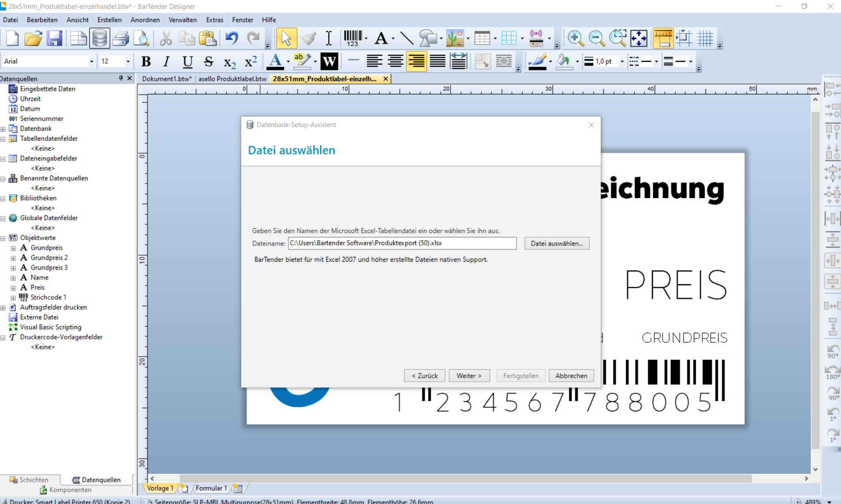841x504 pixels.
Task: Open the font size dropdown
Action: click(128, 62)
